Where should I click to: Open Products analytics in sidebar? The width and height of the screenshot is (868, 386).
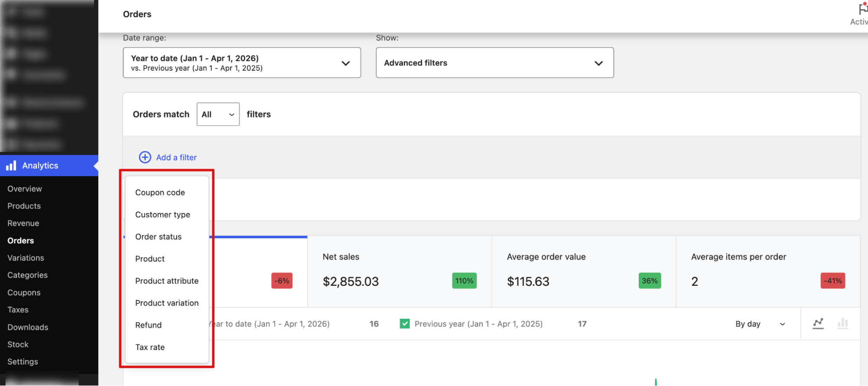click(x=24, y=206)
